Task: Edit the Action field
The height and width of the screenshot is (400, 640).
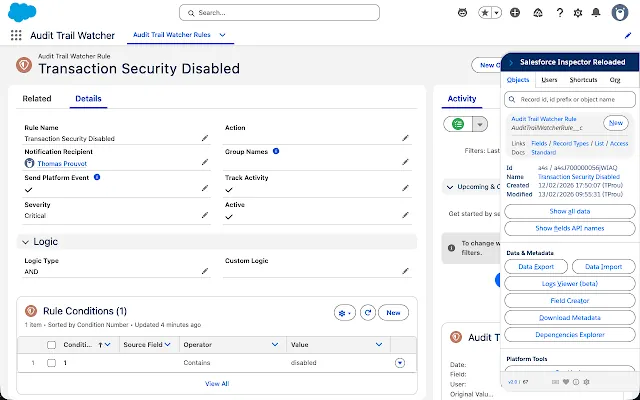Action: click(405, 138)
